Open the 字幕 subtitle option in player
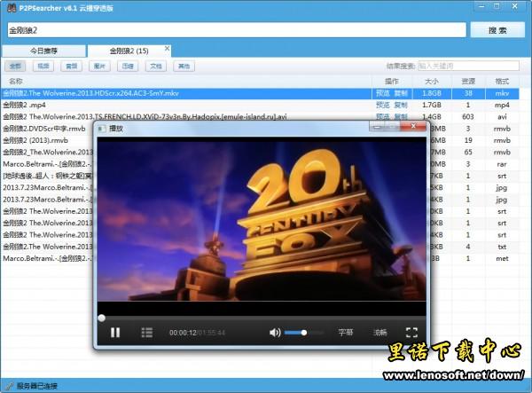Image resolution: width=532 pixels, height=393 pixels. click(346, 333)
